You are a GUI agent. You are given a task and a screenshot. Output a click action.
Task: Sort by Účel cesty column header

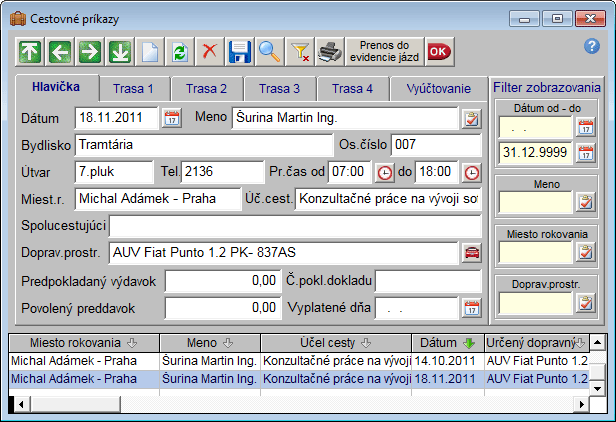coord(336,343)
